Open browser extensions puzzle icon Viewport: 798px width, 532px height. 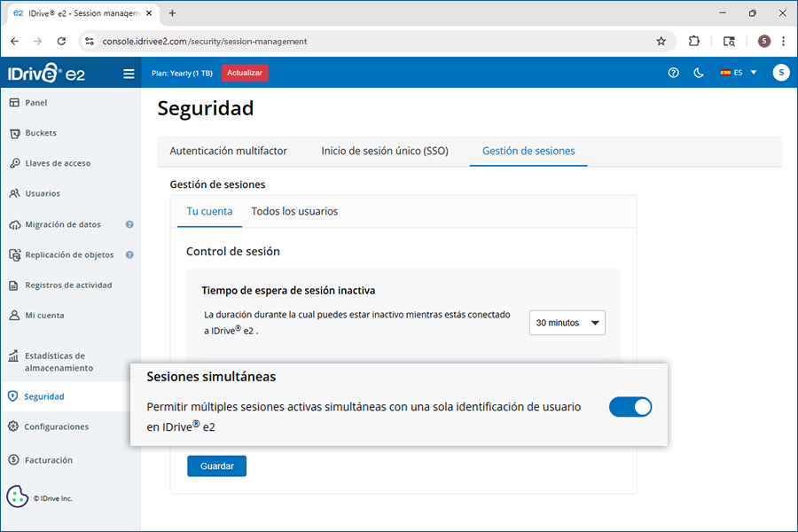coord(693,42)
